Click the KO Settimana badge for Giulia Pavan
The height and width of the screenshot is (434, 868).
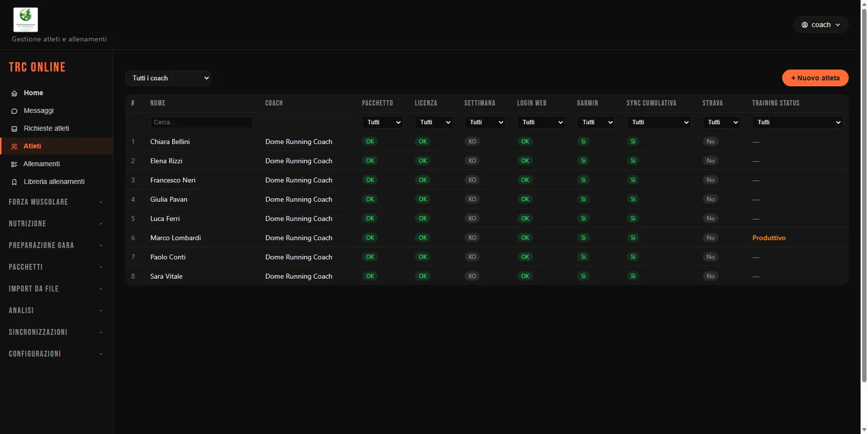472,199
